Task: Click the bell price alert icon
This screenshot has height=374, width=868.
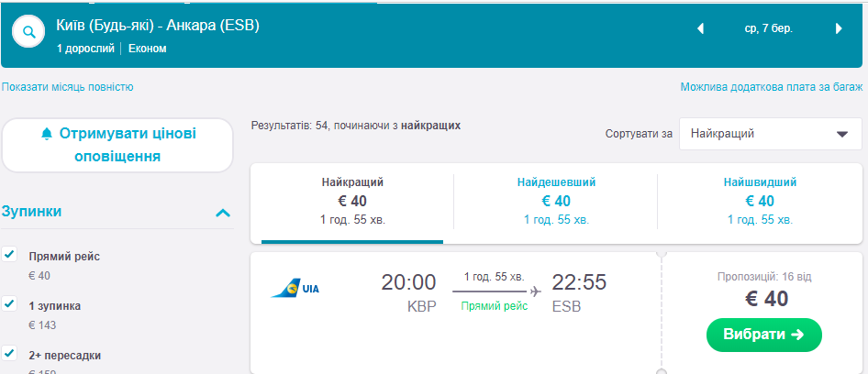Action: click(x=47, y=134)
